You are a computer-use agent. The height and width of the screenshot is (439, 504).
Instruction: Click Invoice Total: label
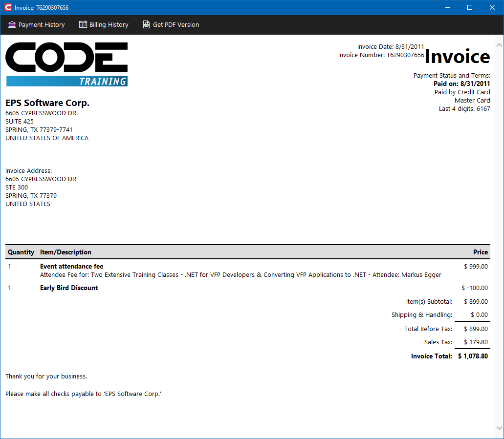pyautogui.click(x=431, y=356)
